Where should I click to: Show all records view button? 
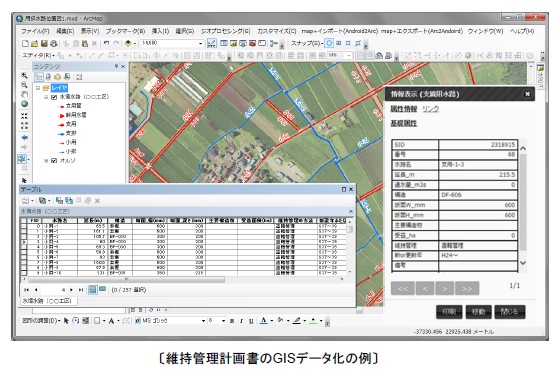93,289
